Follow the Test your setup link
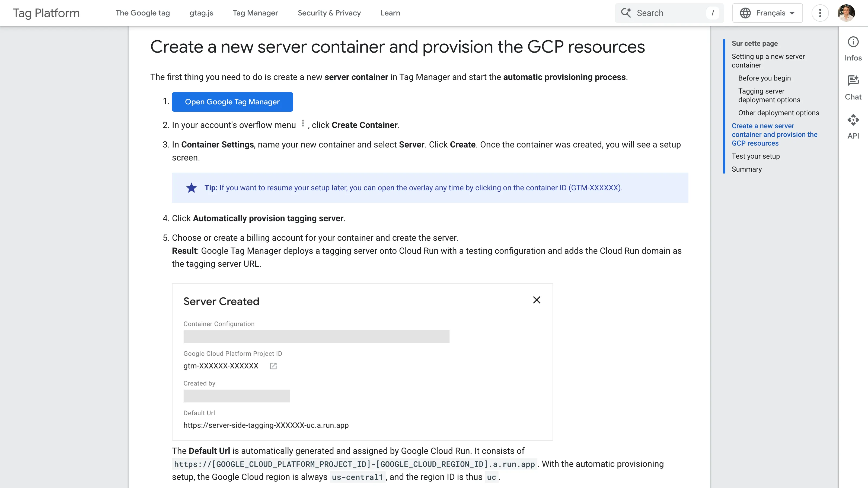The height and width of the screenshot is (488, 868). pyautogui.click(x=755, y=156)
